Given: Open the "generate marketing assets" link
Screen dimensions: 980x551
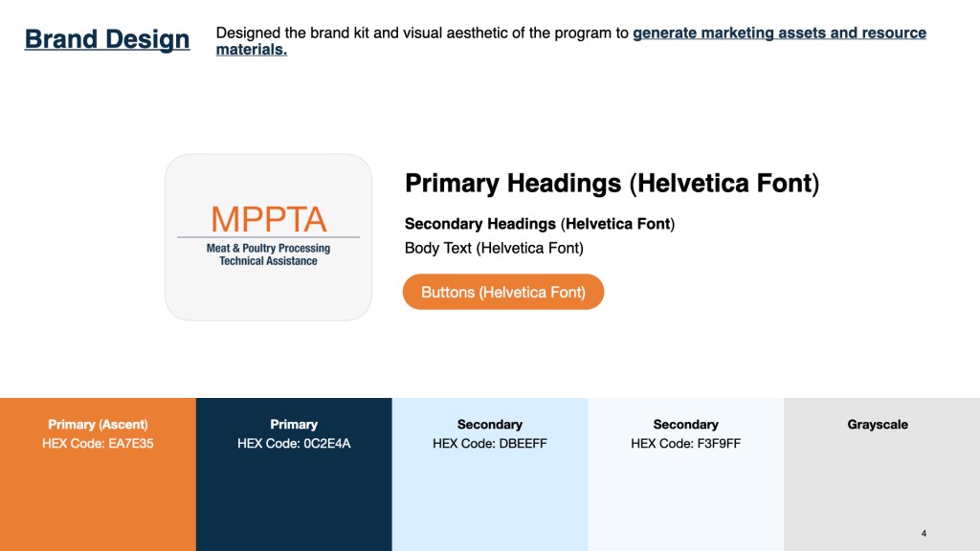Looking at the screenshot, I should (x=779, y=33).
